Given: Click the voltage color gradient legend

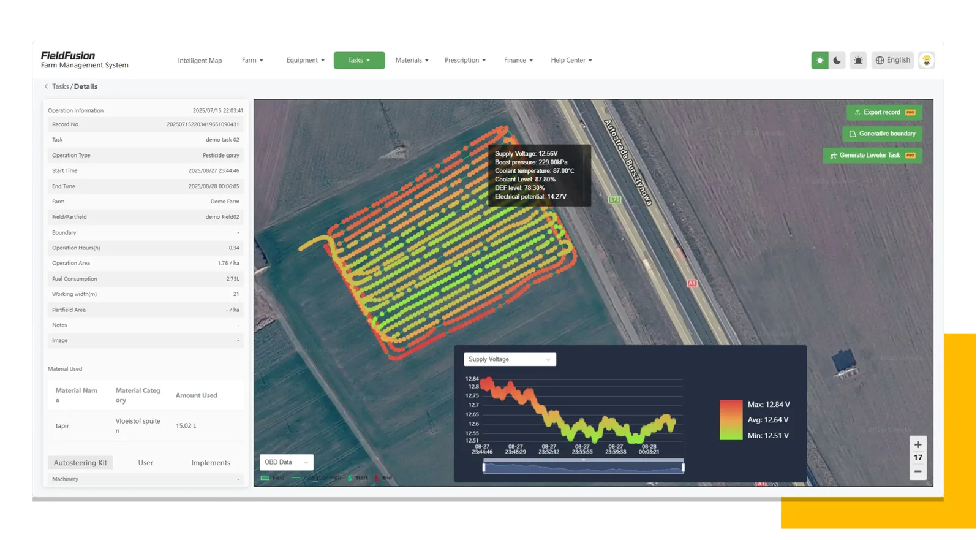Looking at the screenshot, I should pyautogui.click(x=731, y=420).
